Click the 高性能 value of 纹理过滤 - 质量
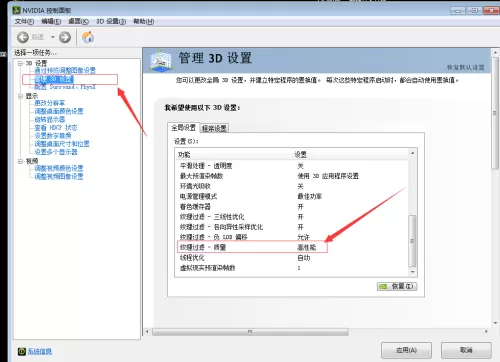Viewport: 500px width, 362px height. click(x=307, y=247)
